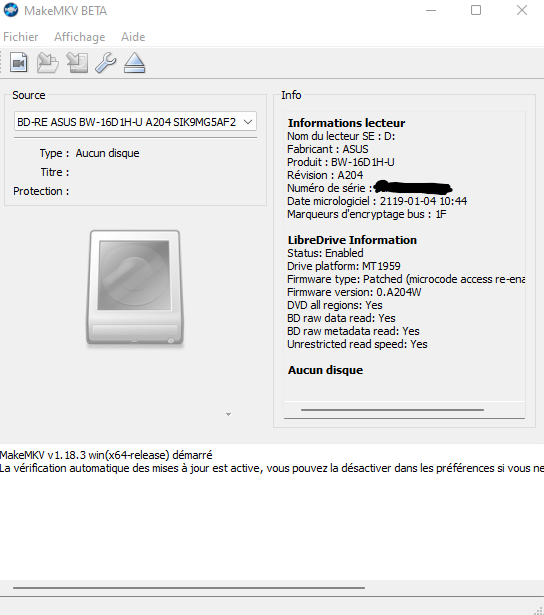Click the 'Numéro de série' line
The width and height of the screenshot is (544, 615).
coord(369,188)
